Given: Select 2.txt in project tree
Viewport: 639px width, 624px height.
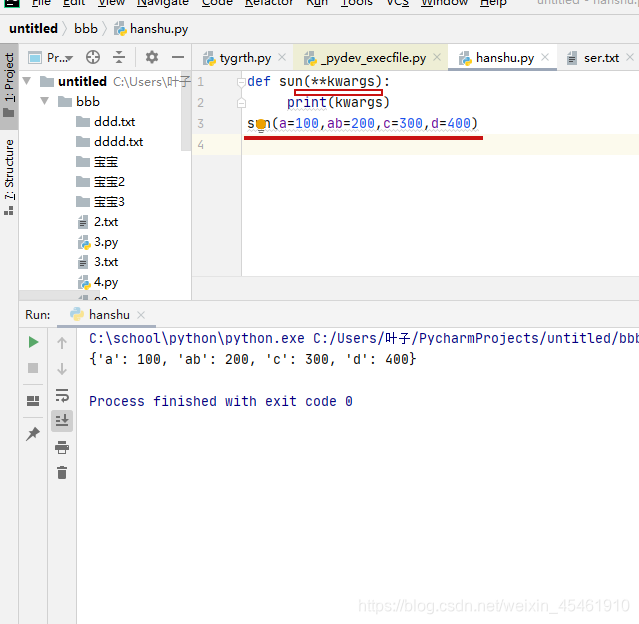Looking at the screenshot, I should pos(98,222).
